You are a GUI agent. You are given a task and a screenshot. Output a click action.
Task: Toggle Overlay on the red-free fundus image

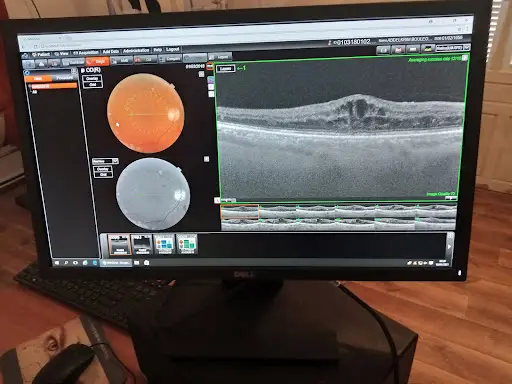point(103,169)
